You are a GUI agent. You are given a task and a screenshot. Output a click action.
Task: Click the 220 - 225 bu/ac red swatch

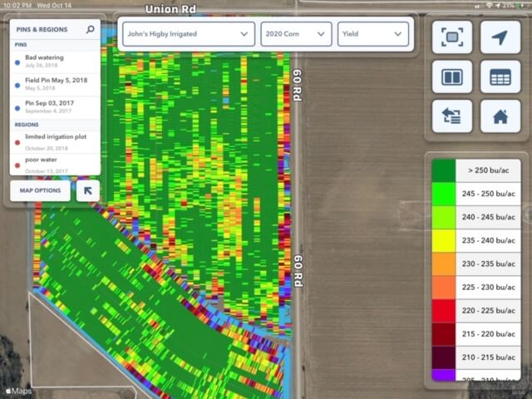coord(443,310)
